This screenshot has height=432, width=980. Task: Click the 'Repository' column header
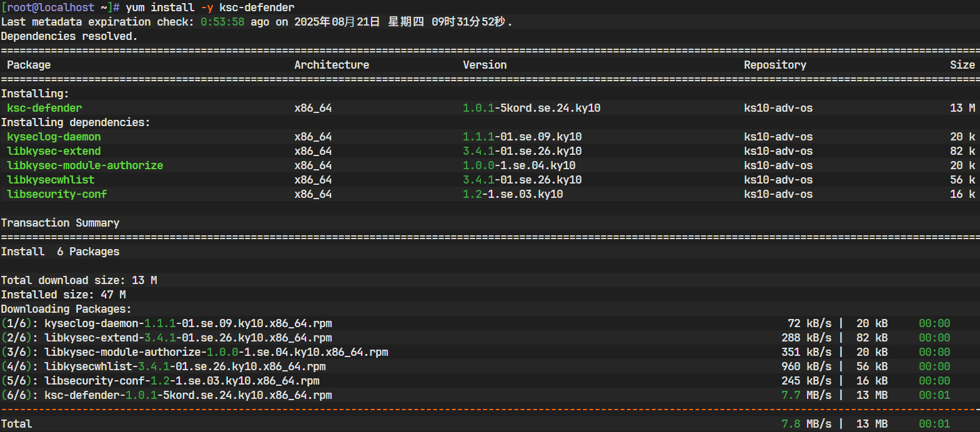775,65
